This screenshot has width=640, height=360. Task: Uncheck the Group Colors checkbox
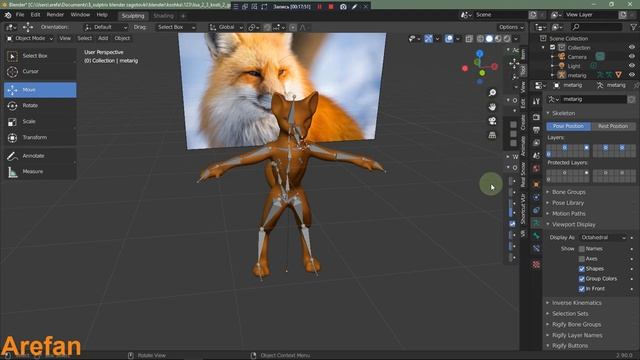[x=582, y=279]
